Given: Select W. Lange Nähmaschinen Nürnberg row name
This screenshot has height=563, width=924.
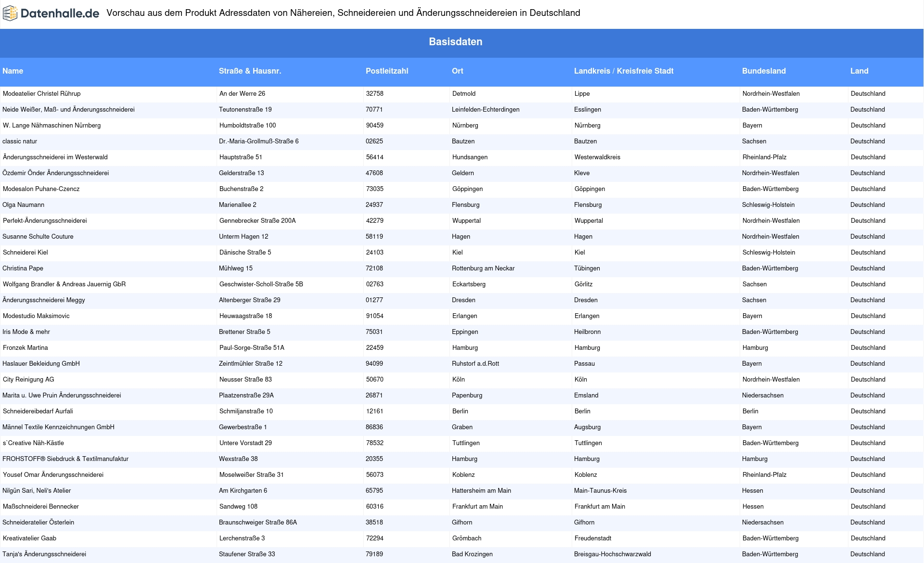Looking at the screenshot, I should 52,125.
